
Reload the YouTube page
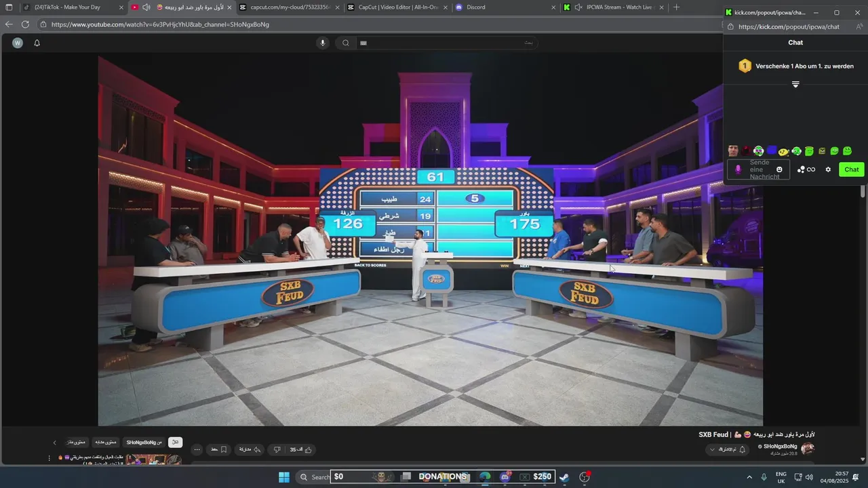coord(25,24)
